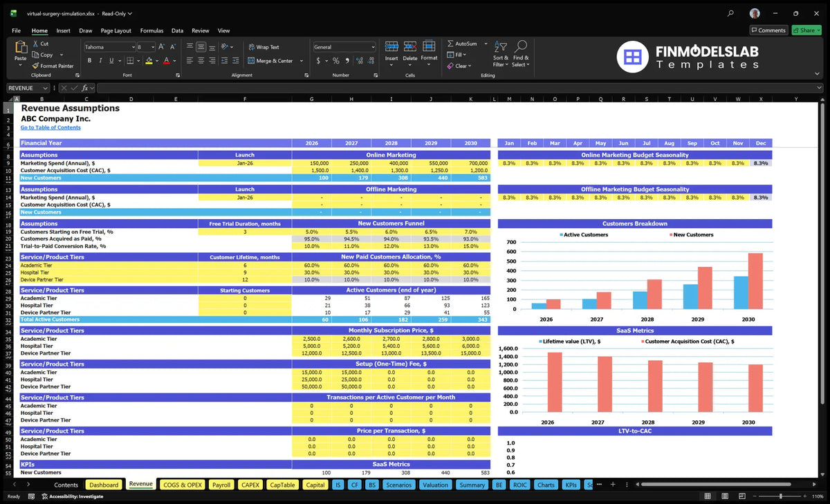The height and width of the screenshot is (504, 830).
Task: Open the font name Tahoma dropdown
Action: click(133, 47)
